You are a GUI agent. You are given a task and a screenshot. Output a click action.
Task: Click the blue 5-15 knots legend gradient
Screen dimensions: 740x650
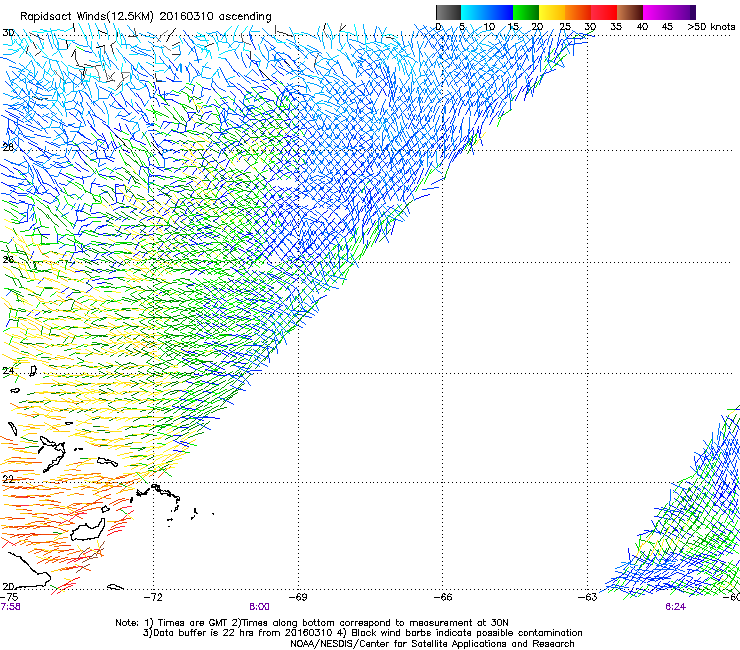tap(487, 12)
